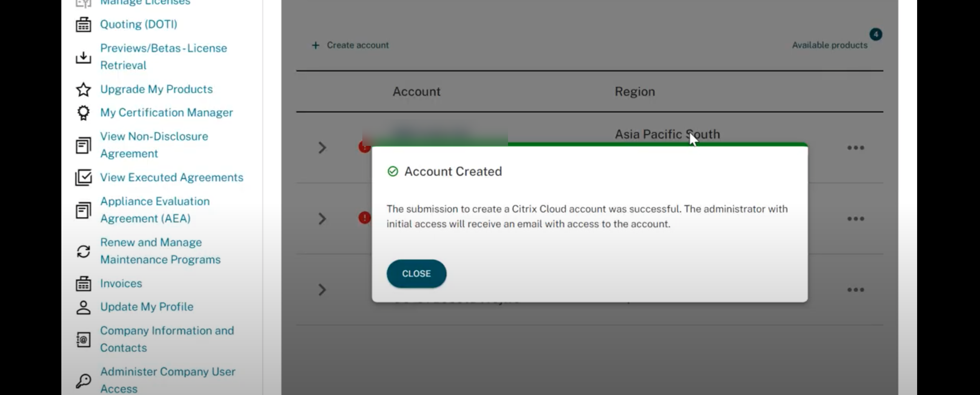Open Available products
980x395 pixels.
830,45
